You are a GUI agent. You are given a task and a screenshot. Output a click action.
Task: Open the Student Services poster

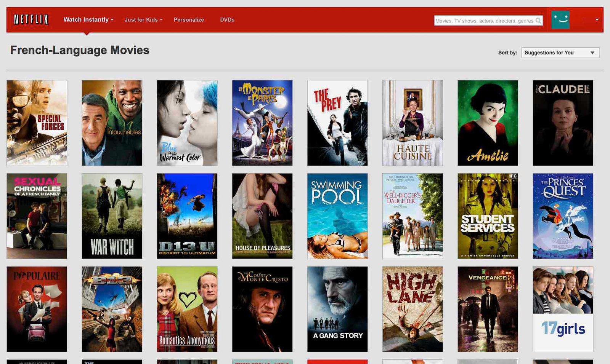[488, 216]
